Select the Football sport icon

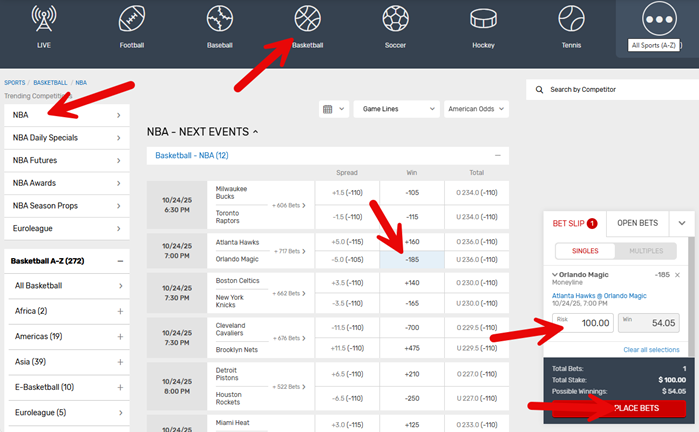(132, 19)
